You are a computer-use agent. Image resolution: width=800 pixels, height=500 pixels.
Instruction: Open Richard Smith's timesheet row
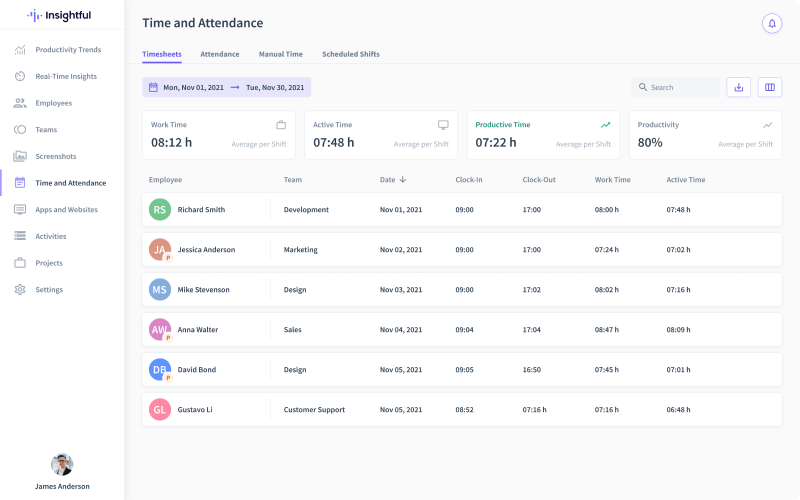point(462,210)
